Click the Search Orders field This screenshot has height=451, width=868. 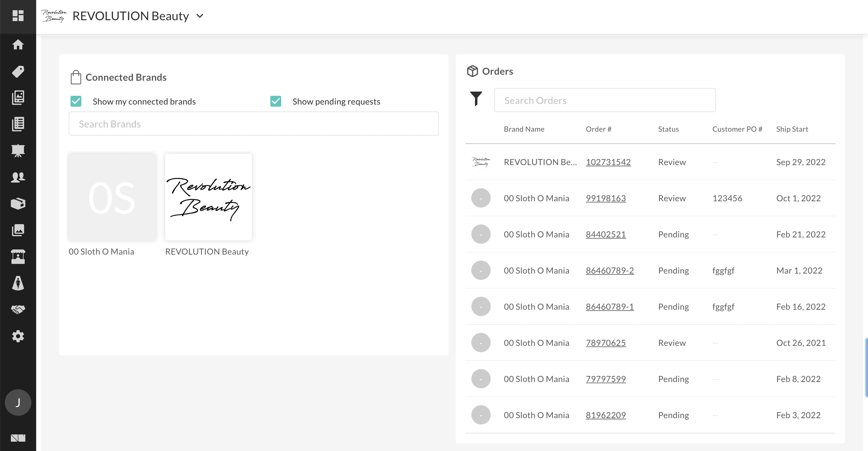tap(605, 100)
